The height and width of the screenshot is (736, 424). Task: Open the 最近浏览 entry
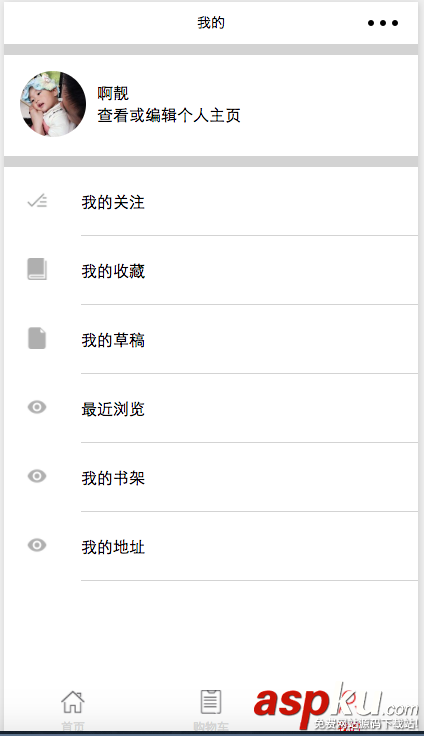[x=211, y=408]
